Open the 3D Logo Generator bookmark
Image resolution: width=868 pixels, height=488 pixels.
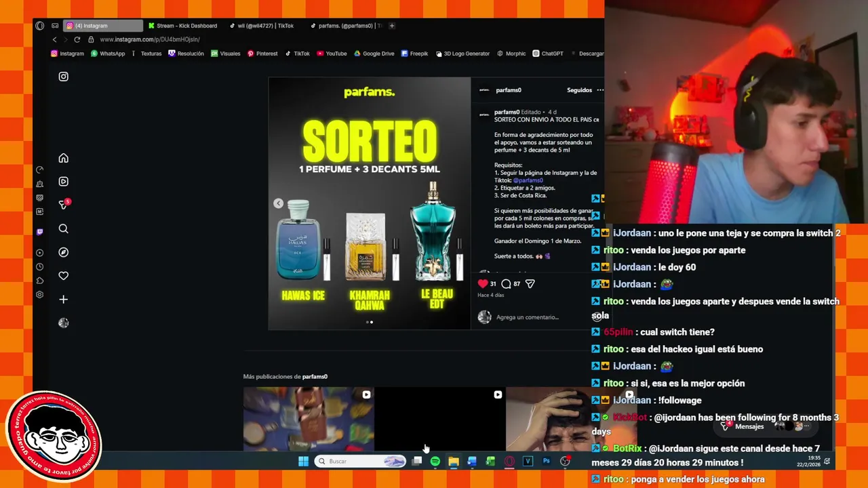coord(462,54)
